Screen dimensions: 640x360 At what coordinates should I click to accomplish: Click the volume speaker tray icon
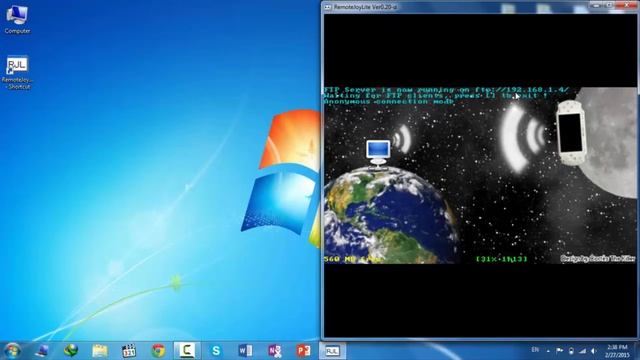click(594, 351)
